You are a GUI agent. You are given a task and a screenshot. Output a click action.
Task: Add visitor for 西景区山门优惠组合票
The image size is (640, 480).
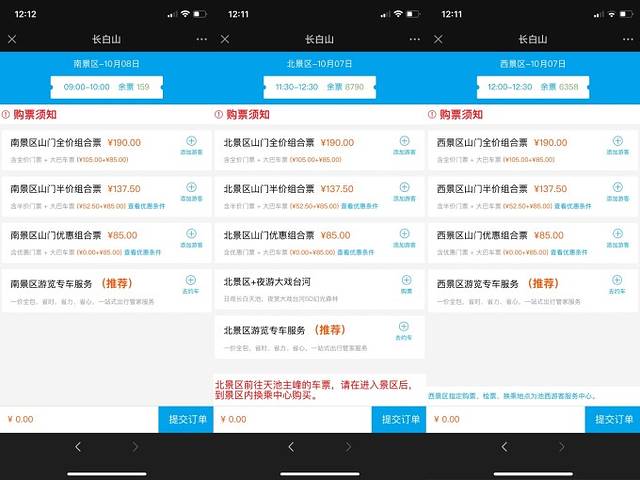(x=616, y=238)
